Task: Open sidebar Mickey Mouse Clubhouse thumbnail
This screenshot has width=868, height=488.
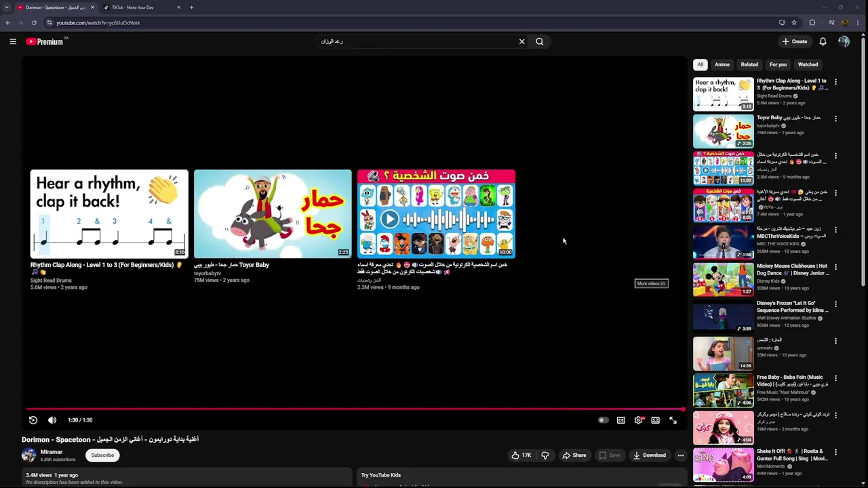Action: pos(724,279)
